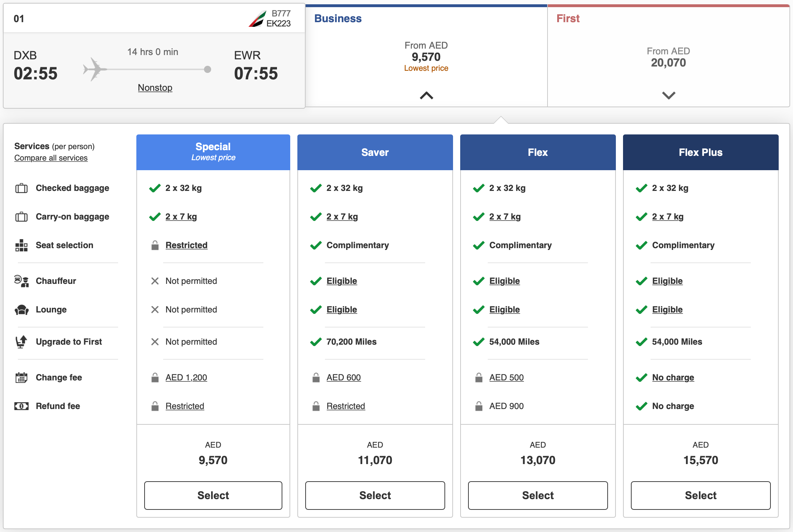Image resolution: width=793 pixels, height=532 pixels.
Task: Click the Lounge armchair icon
Action: coord(21,310)
